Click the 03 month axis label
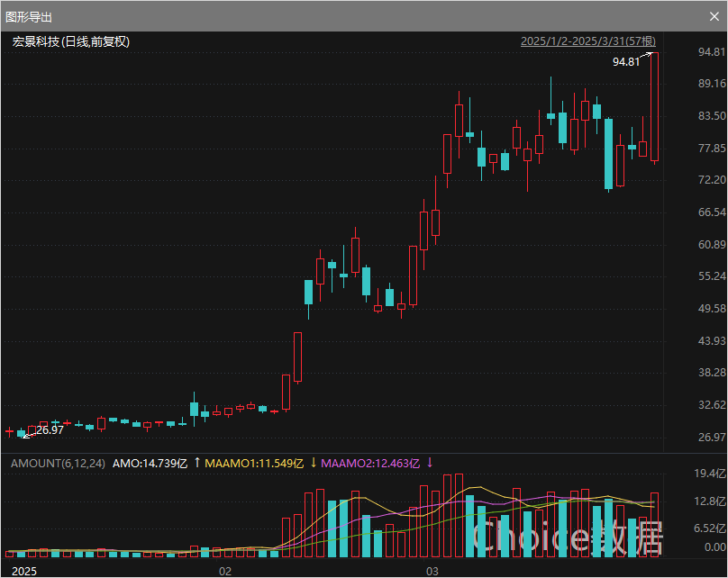The image size is (728, 578). click(432, 571)
